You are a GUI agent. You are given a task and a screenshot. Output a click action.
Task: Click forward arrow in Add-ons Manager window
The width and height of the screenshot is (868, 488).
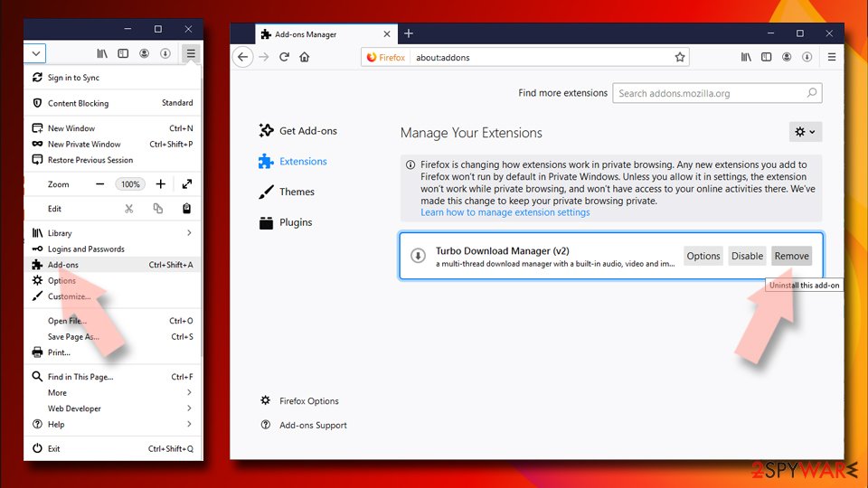263,57
